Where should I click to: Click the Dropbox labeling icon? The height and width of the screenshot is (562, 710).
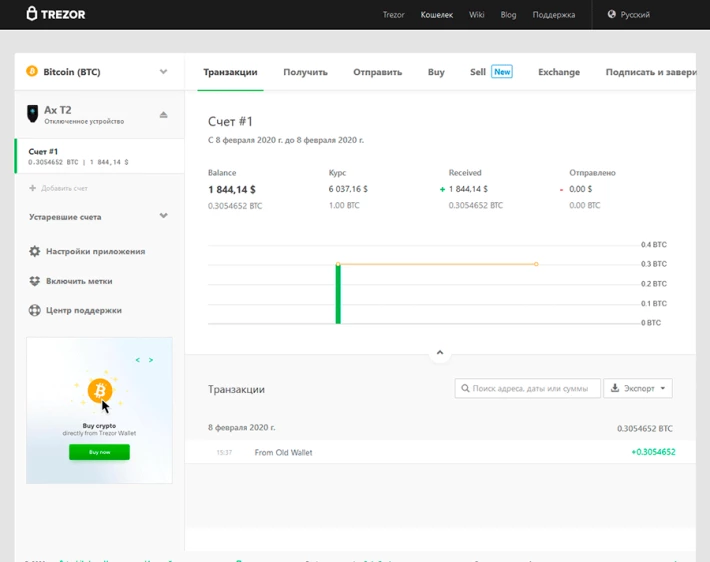[x=34, y=281]
